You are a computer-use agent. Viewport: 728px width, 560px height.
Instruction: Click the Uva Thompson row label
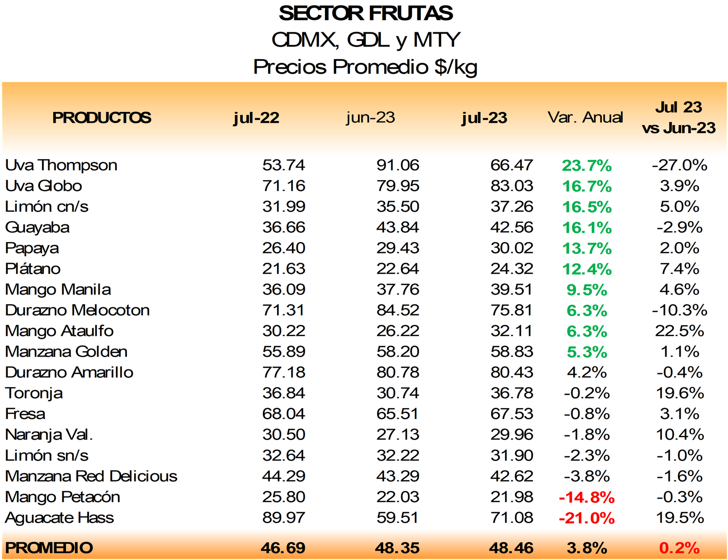click(61, 165)
